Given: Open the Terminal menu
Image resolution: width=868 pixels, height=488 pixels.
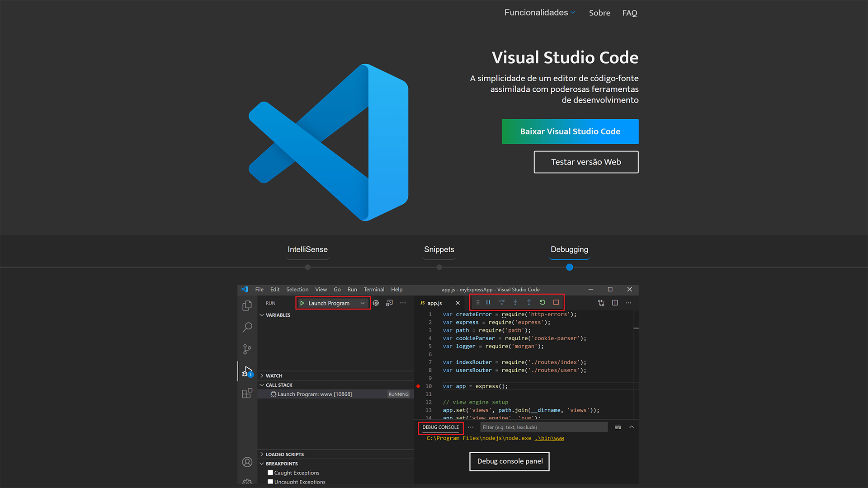Looking at the screenshot, I should 374,290.
